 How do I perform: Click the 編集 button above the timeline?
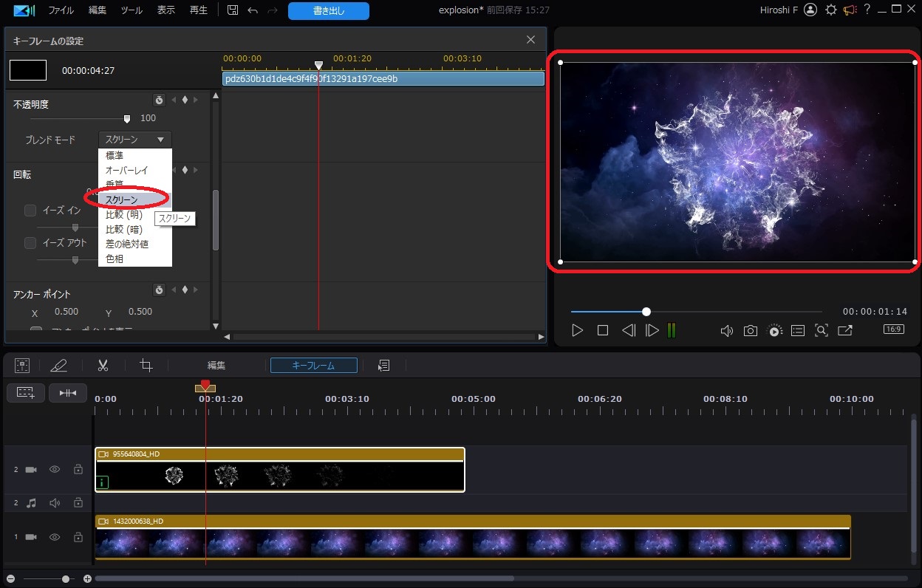pyautogui.click(x=216, y=365)
